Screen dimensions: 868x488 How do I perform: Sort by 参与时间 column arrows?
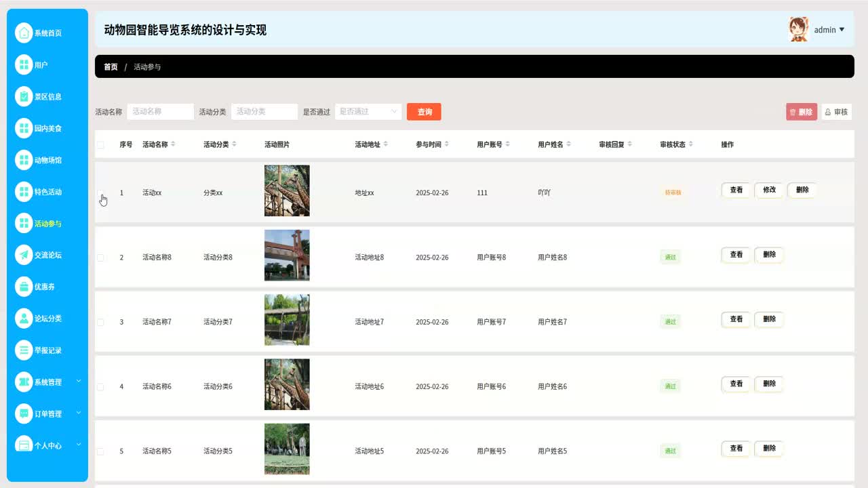446,144
